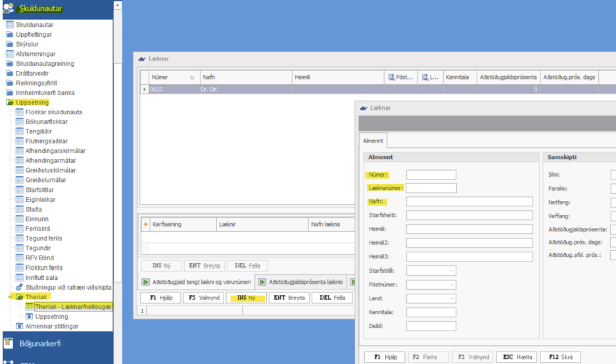Open the Póstnúmer lookup ellipsis button

451,284
